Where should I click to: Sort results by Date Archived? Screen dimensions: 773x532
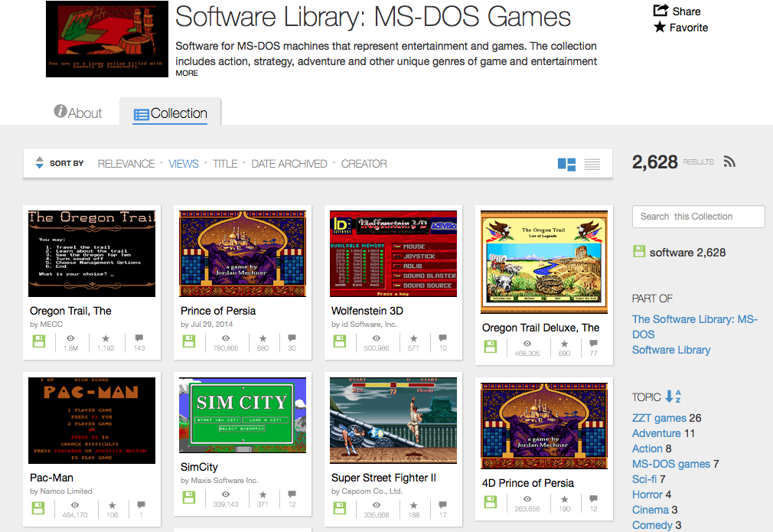[x=289, y=164]
